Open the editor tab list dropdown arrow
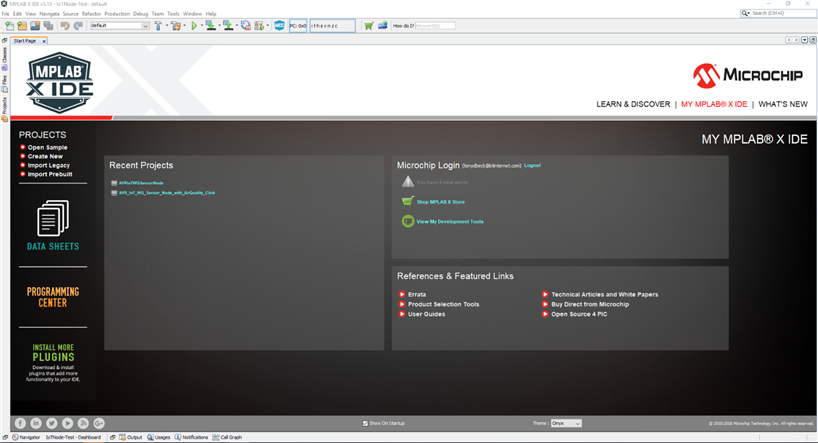Image resolution: width=818 pixels, height=443 pixels. [804, 40]
